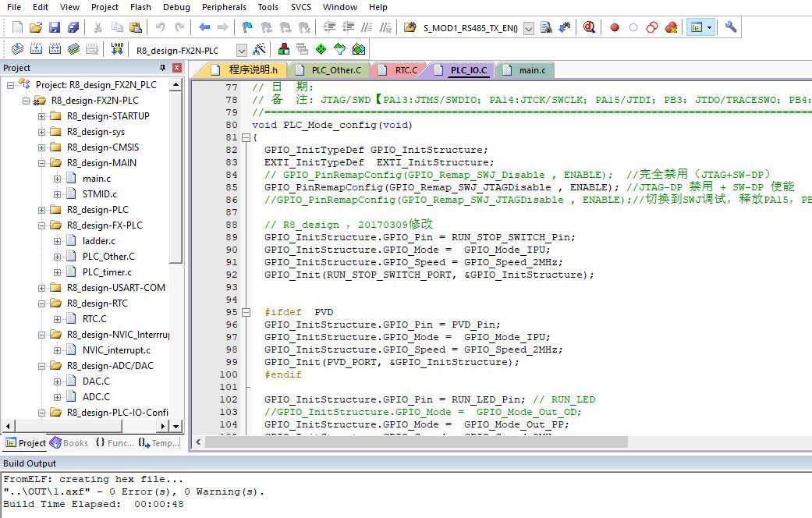
Task: Collapse the function block at line 81
Action: 246,138
